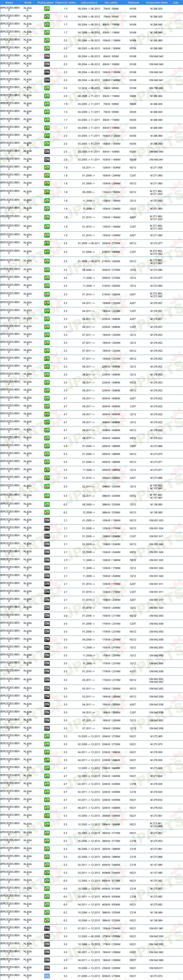The height and width of the screenshot is (980, 183).
Task: Click the ON icon in the OM 642.862 row
Action: (x=47, y=952)
